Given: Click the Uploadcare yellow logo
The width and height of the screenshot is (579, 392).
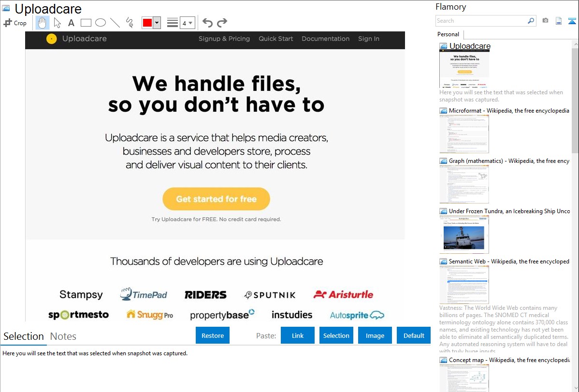Looking at the screenshot, I should (52, 39).
